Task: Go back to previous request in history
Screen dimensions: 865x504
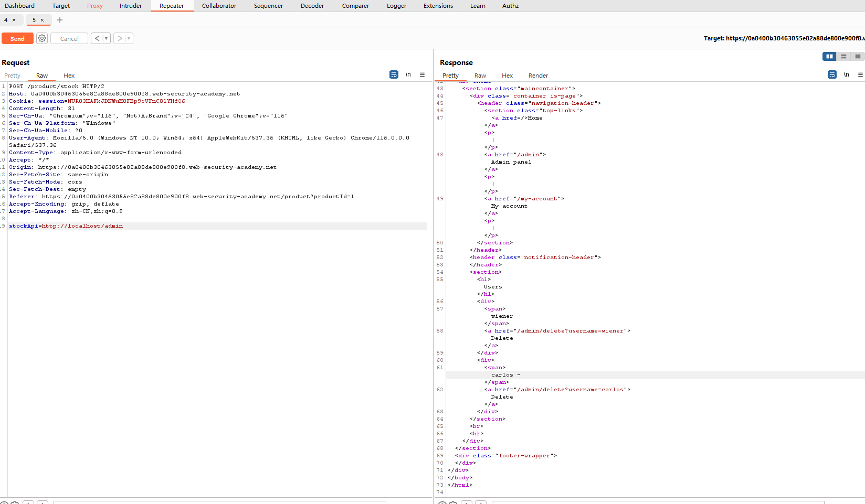Action: pos(97,38)
